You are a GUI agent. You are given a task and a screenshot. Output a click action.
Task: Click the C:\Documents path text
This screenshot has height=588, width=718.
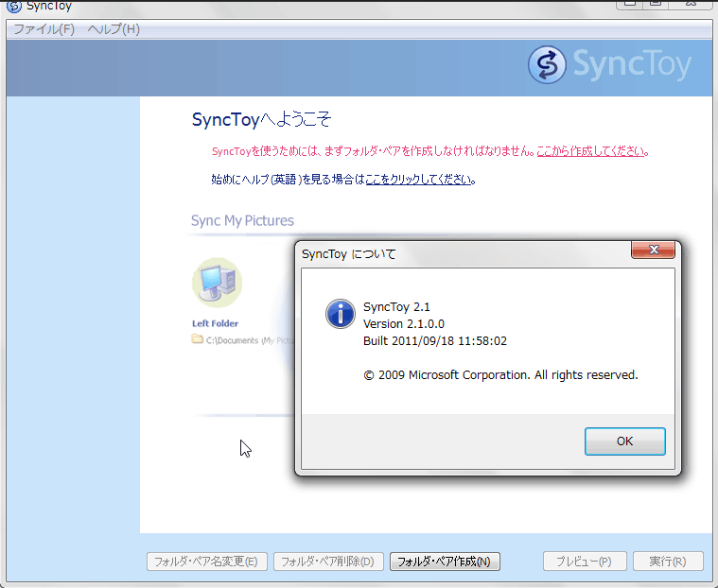pos(250,340)
